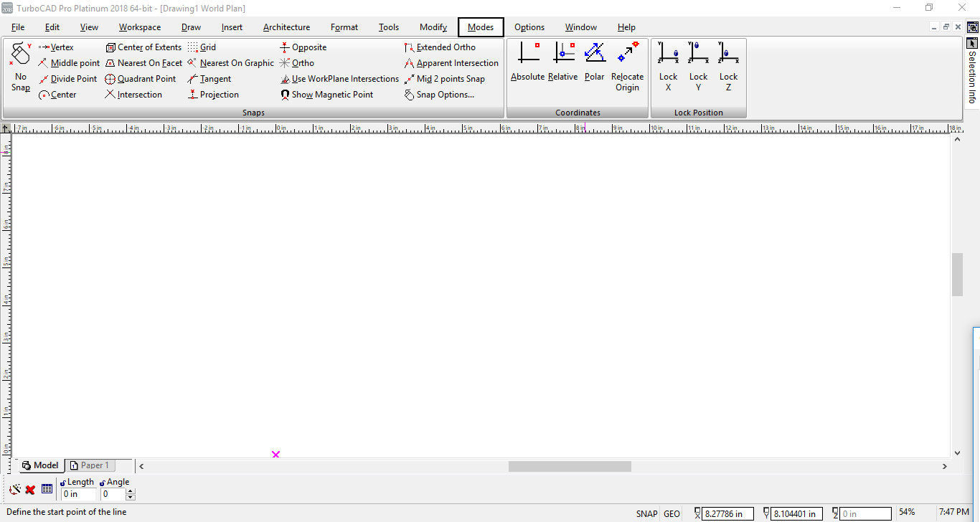Image resolution: width=980 pixels, height=522 pixels.
Task: Toggle SNAP in the status bar
Action: point(646,513)
